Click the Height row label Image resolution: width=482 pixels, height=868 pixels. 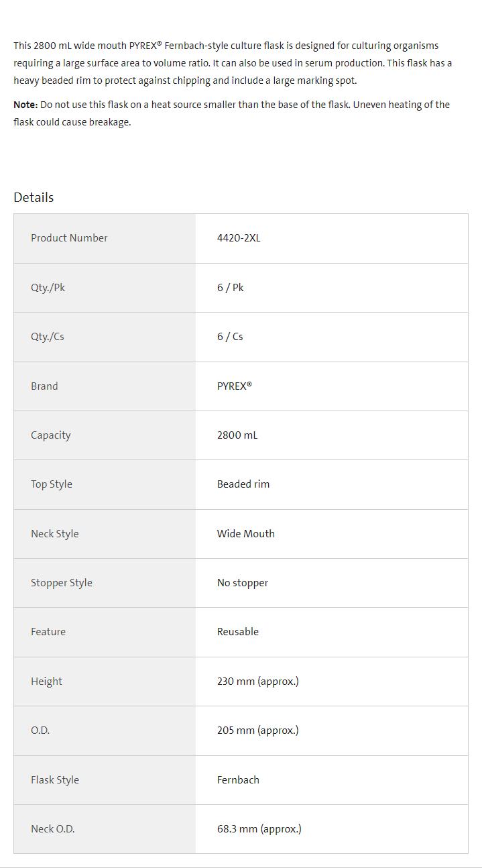tap(46, 682)
